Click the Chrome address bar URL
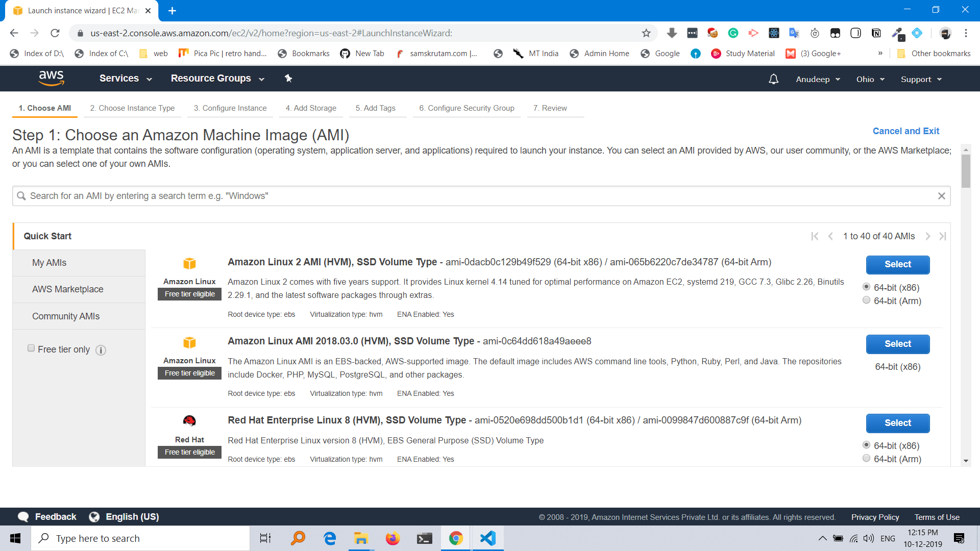Image resolution: width=980 pixels, height=551 pixels. (271, 33)
